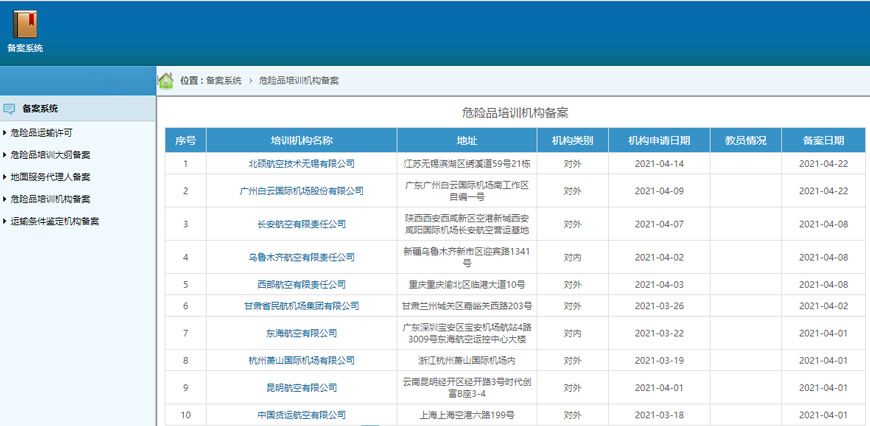Click application date 2021-04-09

pyautogui.click(x=659, y=191)
